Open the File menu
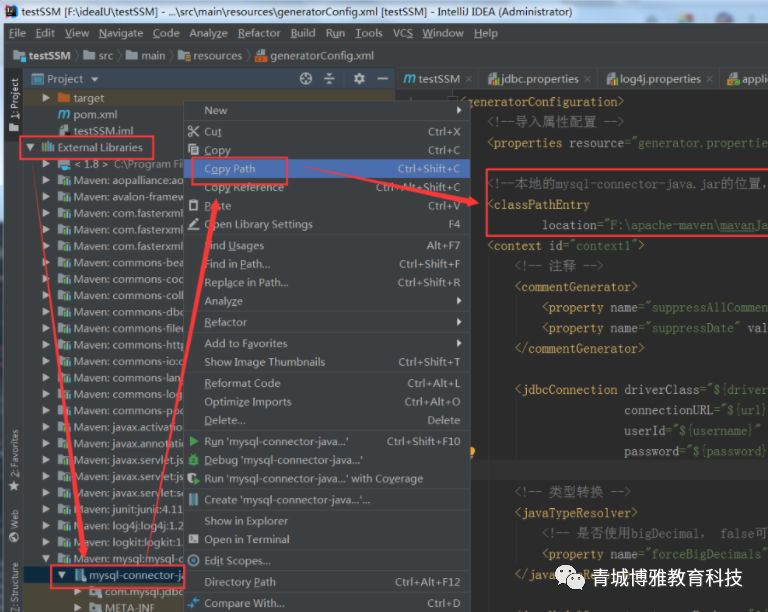 tap(17, 33)
